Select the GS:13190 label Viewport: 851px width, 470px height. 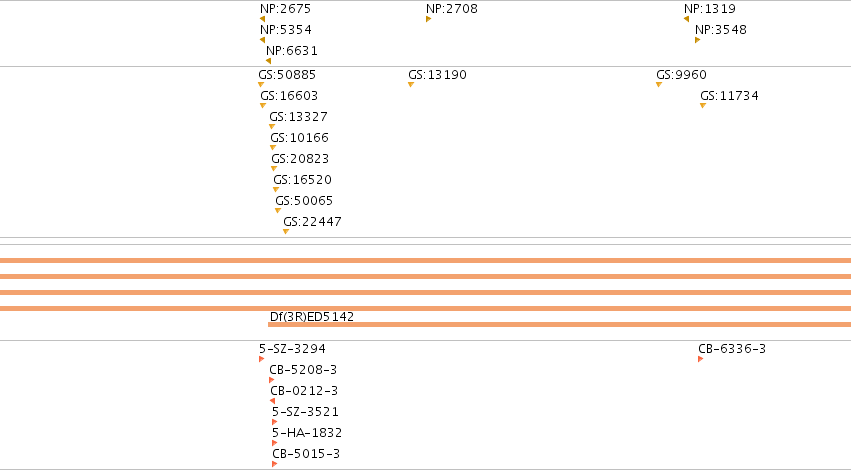pyautogui.click(x=437, y=75)
